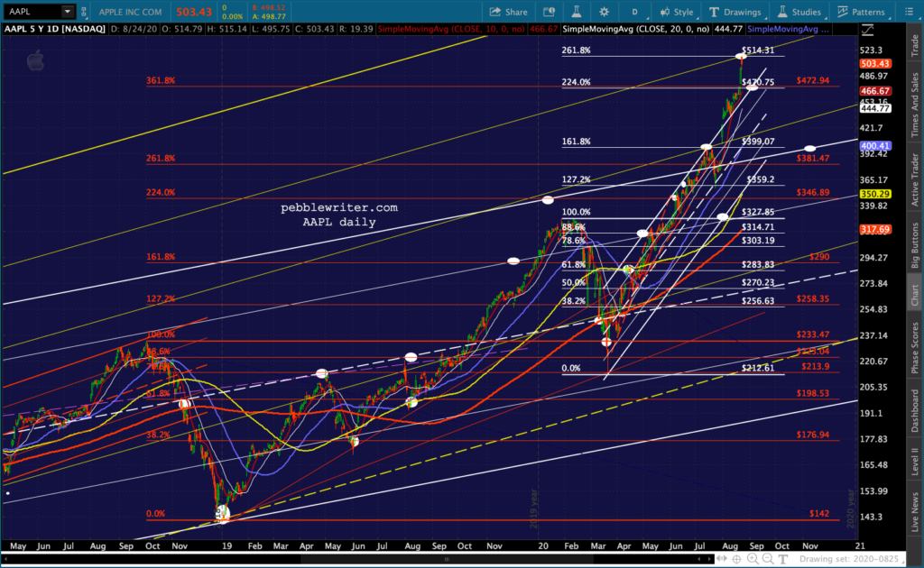Click the 466.67 red price bubble on axis
The image size is (924, 568).
pyautogui.click(x=875, y=91)
